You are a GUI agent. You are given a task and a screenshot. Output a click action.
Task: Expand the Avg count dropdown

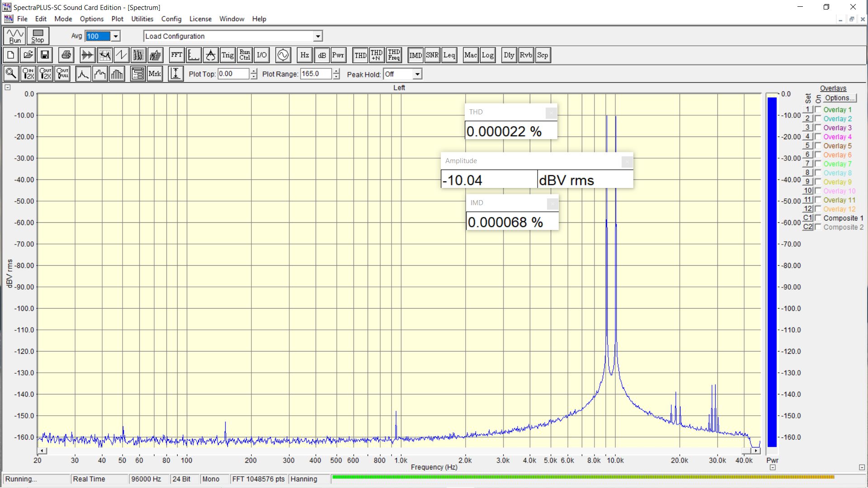pyautogui.click(x=116, y=36)
